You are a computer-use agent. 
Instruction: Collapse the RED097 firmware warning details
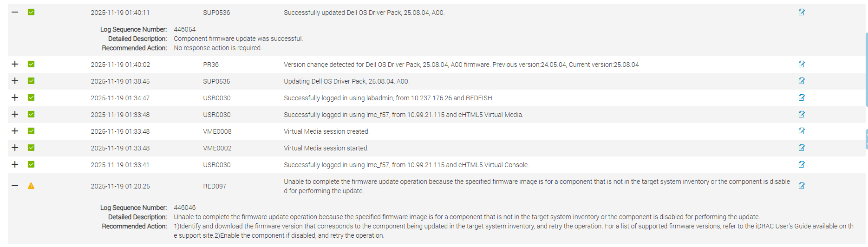pos(15,186)
